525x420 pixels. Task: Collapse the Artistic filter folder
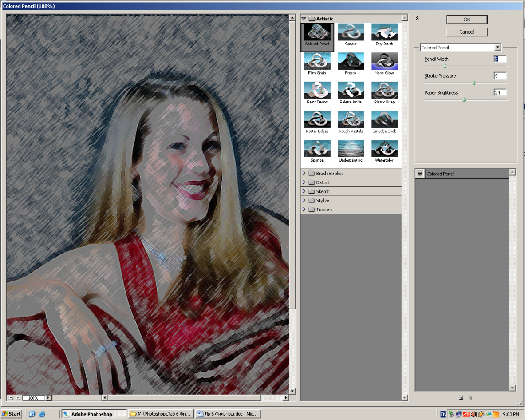click(304, 19)
